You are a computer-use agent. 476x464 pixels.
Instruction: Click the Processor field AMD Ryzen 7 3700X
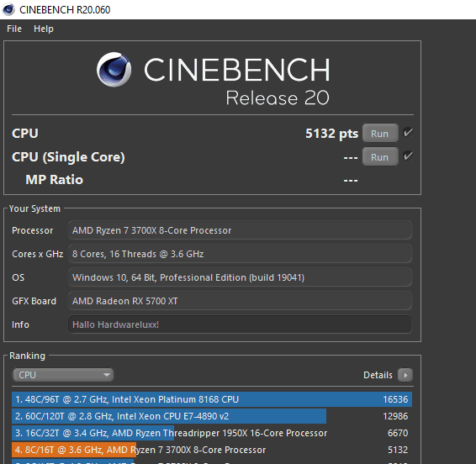coord(240,230)
